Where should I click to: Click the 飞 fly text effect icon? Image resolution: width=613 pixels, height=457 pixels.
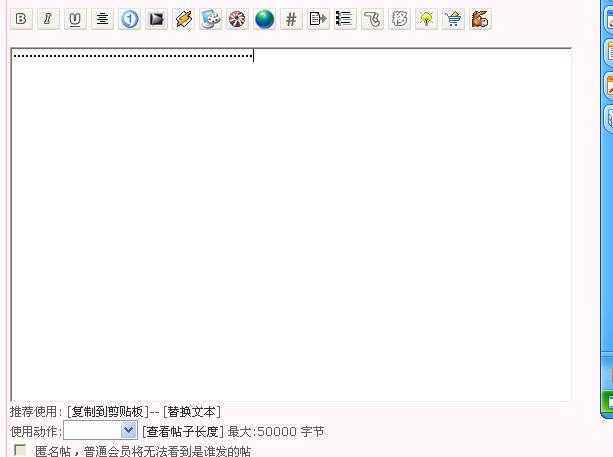[372, 19]
